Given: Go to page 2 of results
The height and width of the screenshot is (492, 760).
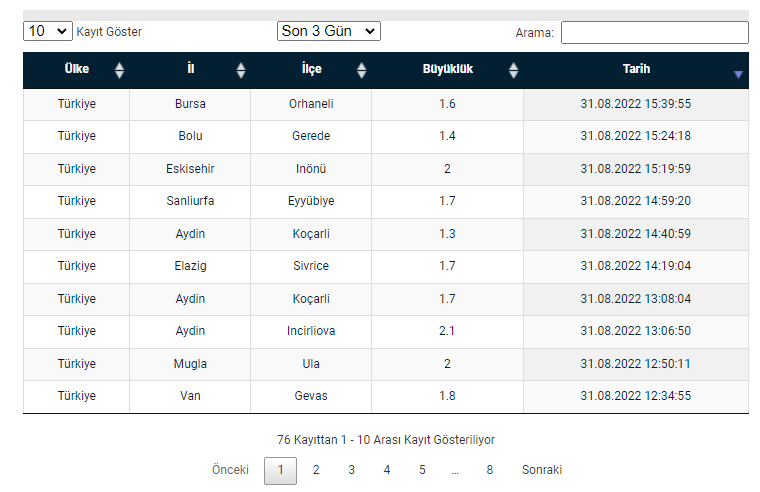Looking at the screenshot, I should tap(316, 470).
